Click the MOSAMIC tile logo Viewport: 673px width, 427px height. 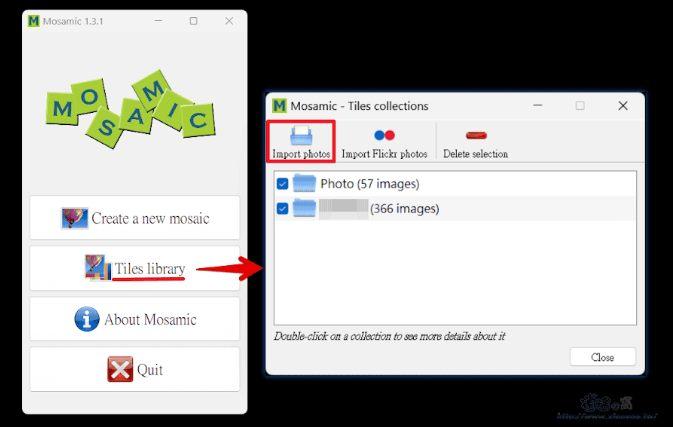point(131,109)
